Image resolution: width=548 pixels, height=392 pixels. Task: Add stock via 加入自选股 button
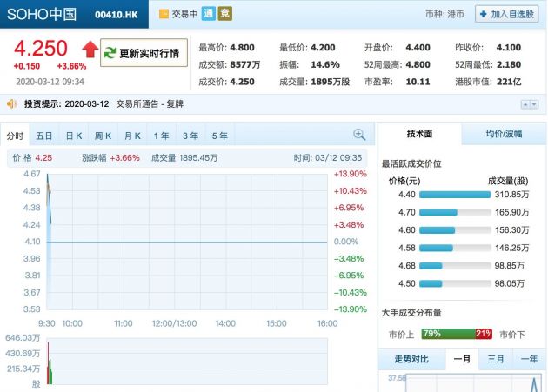tap(506, 14)
